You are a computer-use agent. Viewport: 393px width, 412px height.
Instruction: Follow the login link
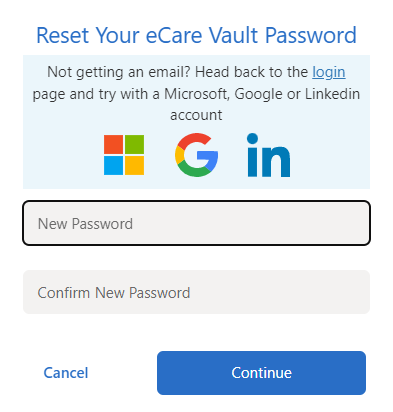click(329, 72)
